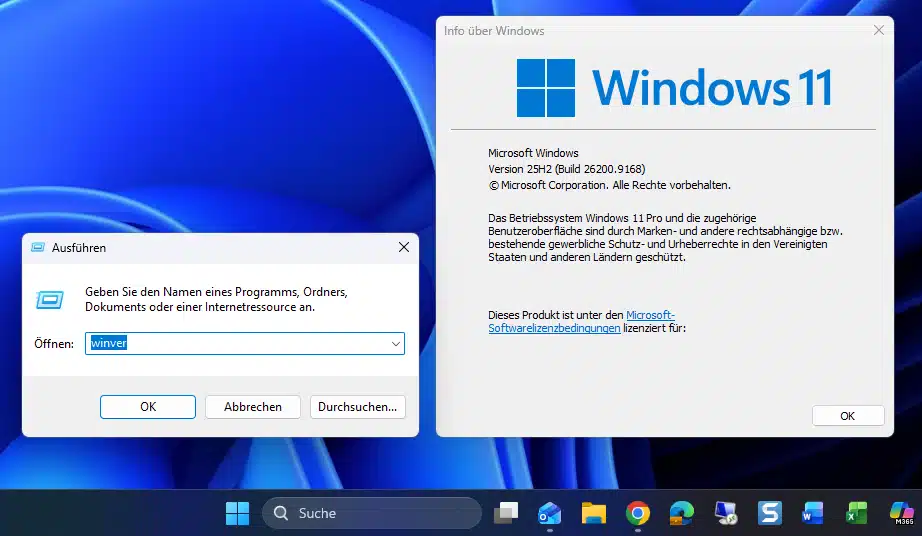The width and height of the screenshot is (922, 536).
Task: Launch Outlook from the taskbar
Action: pyautogui.click(x=550, y=513)
